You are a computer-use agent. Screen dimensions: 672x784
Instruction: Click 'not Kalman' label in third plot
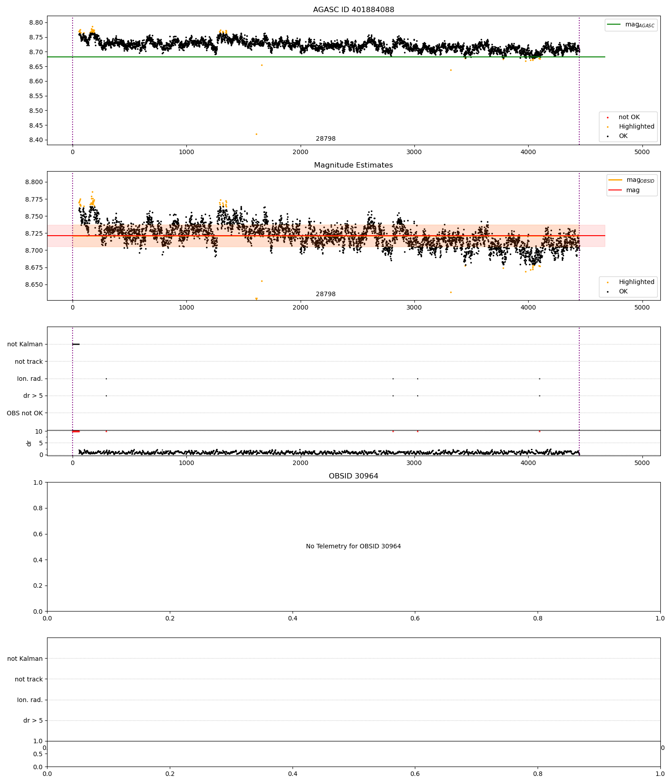25,345
